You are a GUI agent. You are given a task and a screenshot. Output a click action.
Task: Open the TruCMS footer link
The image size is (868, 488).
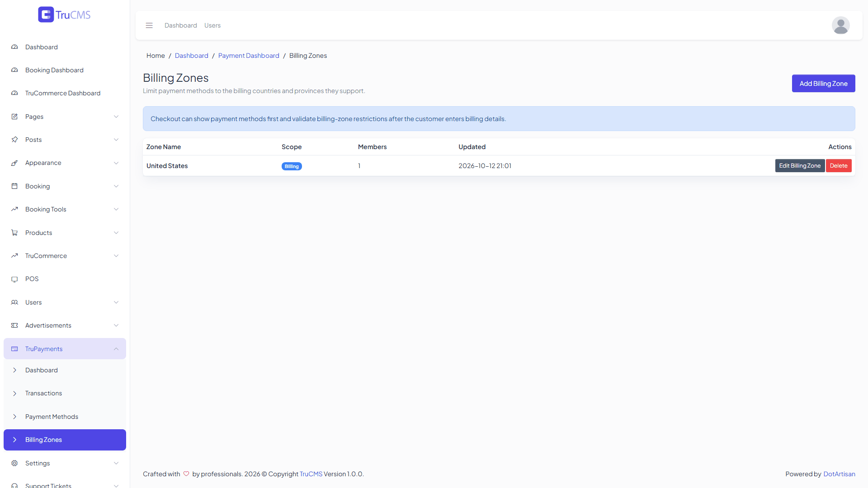(x=311, y=474)
